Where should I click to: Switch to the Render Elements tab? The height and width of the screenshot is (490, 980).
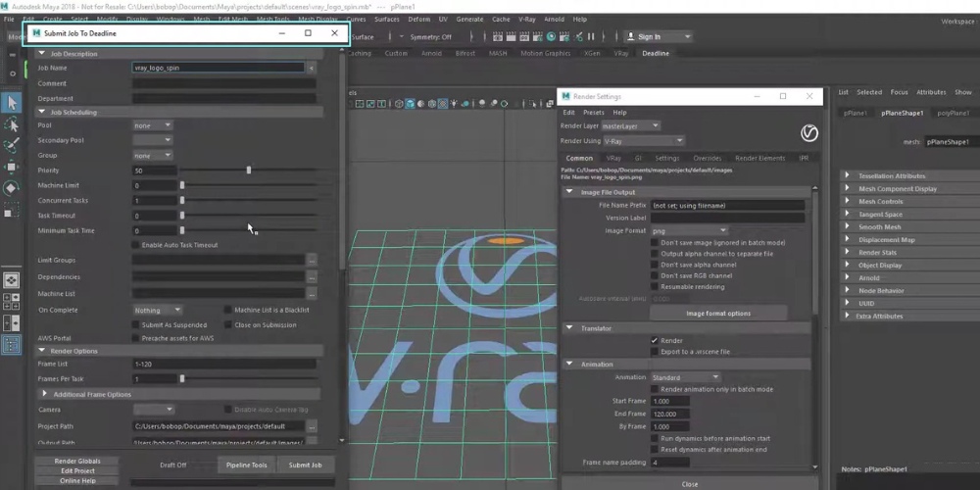click(759, 158)
